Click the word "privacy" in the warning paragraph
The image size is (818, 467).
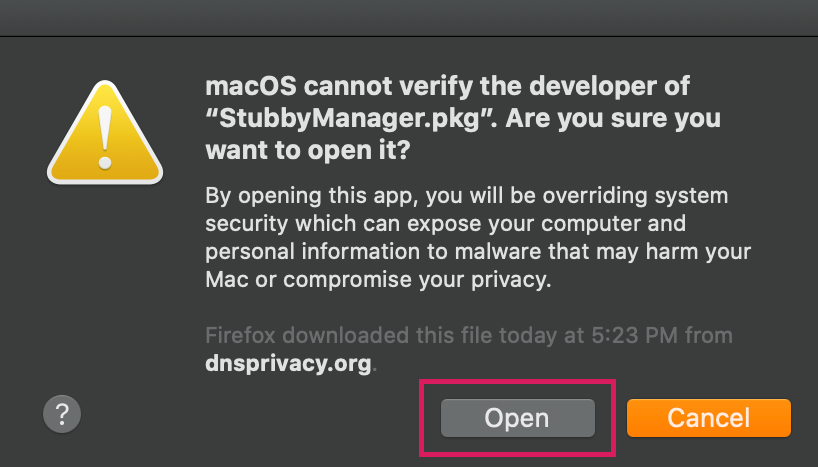[509, 280]
